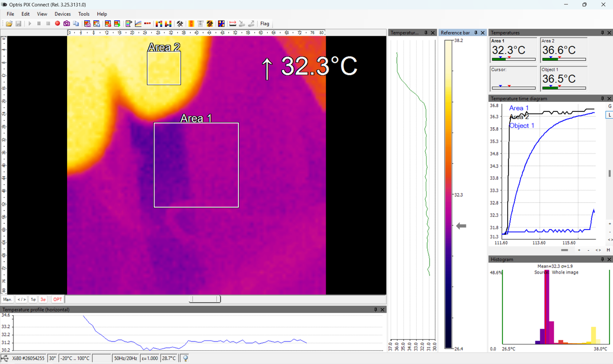Select the 1σ scaling mode
The height and width of the screenshot is (364, 613).
(x=33, y=299)
